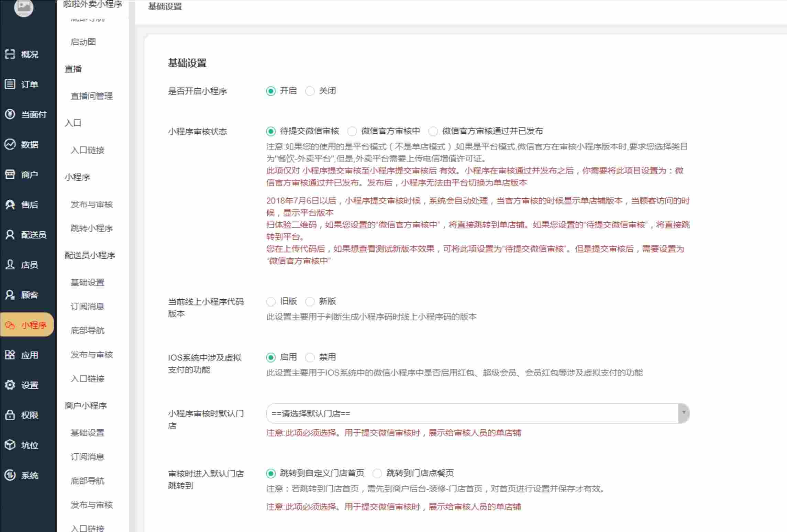The width and height of the screenshot is (787, 532).
Task: Open 订阅消息 under 商户小程序
Action: [x=88, y=457]
